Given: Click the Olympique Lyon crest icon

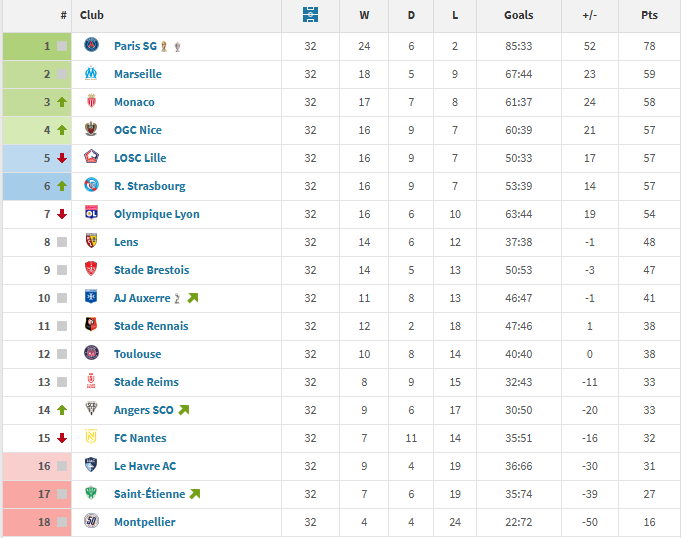Looking at the screenshot, I should pyautogui.click(x=92, y=214).
